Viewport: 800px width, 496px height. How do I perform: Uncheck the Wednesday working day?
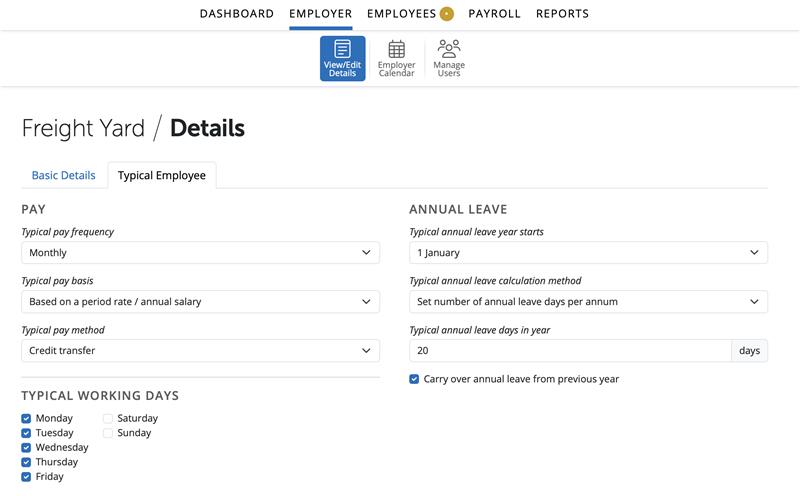27,448
